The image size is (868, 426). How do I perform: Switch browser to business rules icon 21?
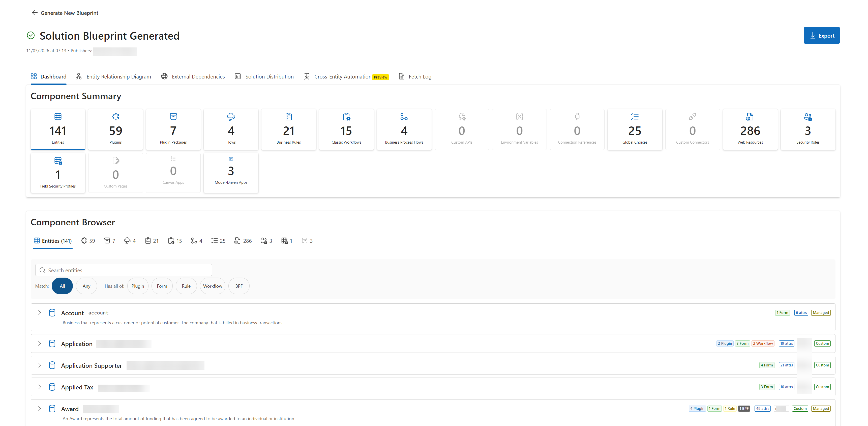[x=152, y=241]
